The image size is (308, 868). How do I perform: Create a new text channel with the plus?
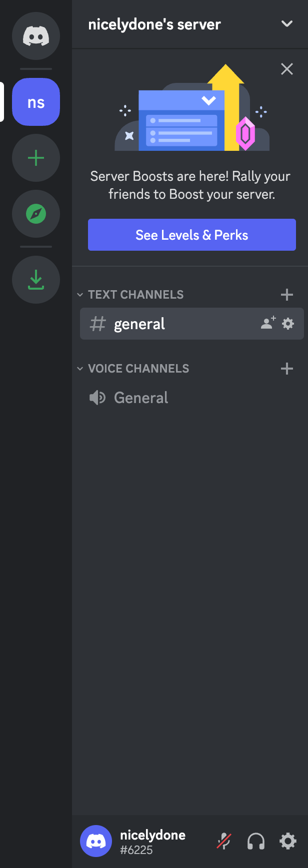286,295
